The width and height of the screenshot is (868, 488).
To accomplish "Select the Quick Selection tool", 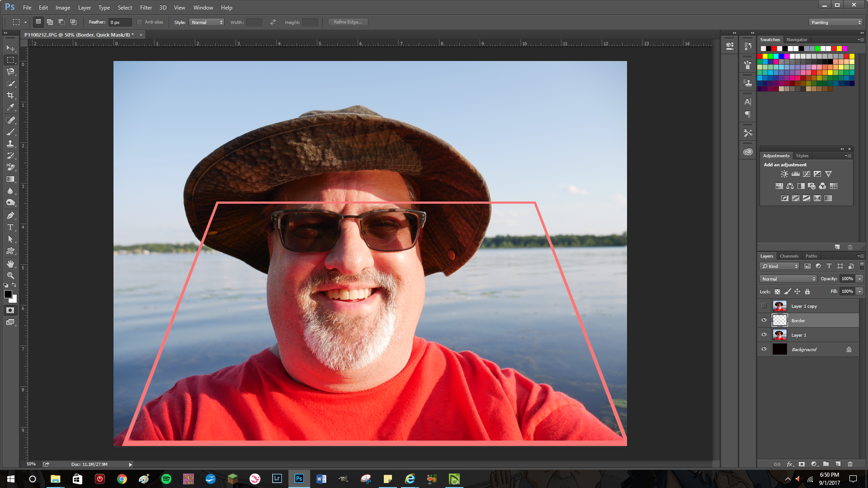I will [10, 84].
